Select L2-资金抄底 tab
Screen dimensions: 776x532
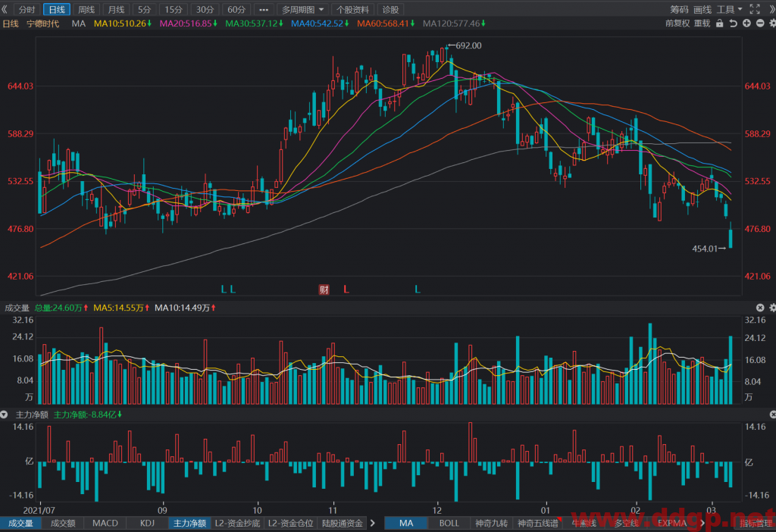(x=237, y=523)
